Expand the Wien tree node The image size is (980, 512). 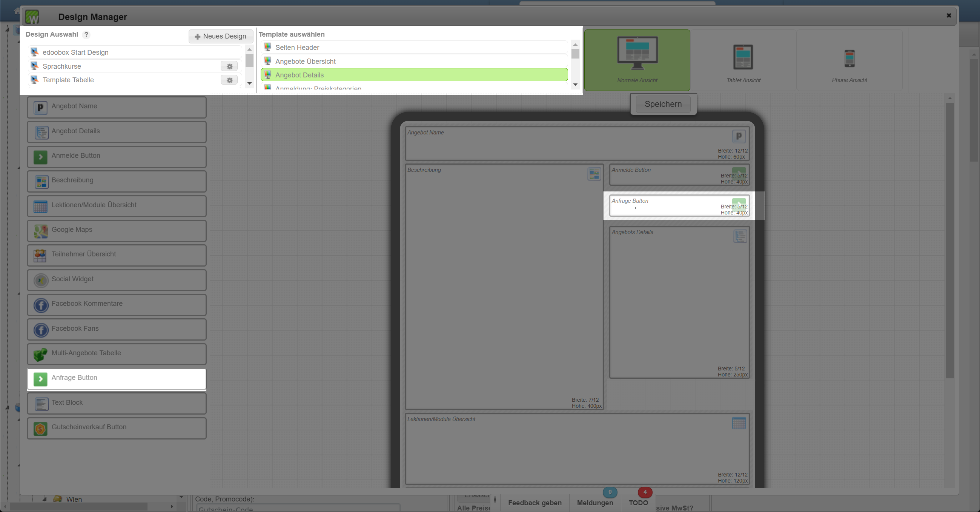[x=45, y=499]
